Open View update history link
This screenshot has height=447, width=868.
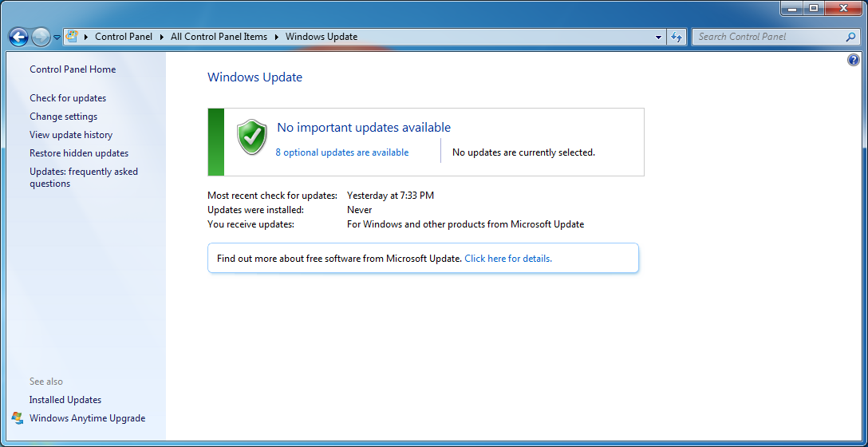71,135
